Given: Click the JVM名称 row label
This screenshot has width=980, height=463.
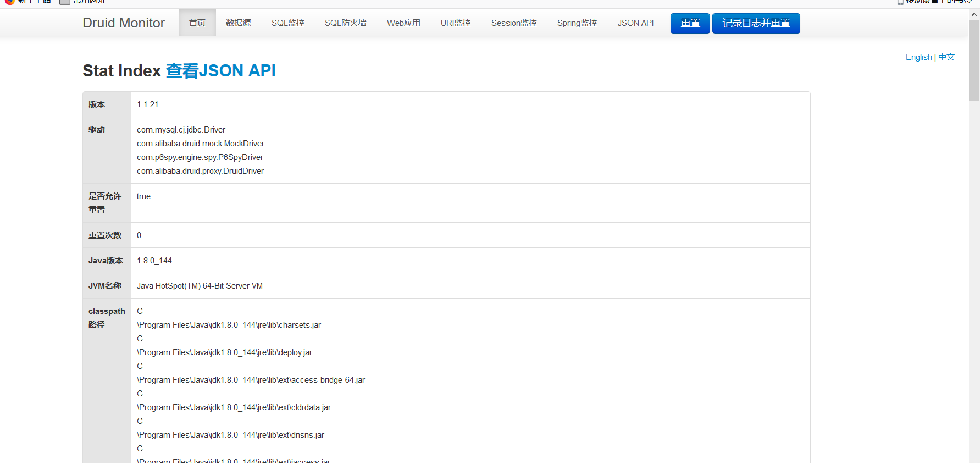Looking at the screenshot, I should pos(105,286).
